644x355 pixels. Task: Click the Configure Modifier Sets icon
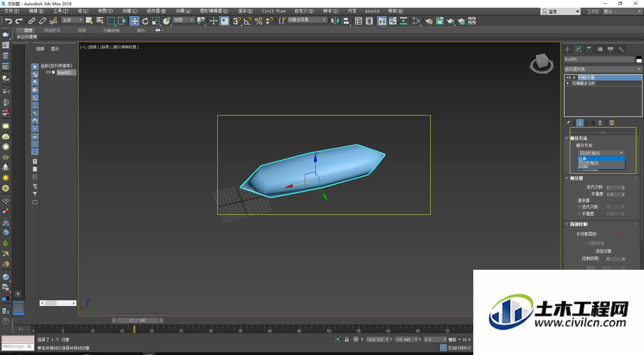[x=612, y=123]
